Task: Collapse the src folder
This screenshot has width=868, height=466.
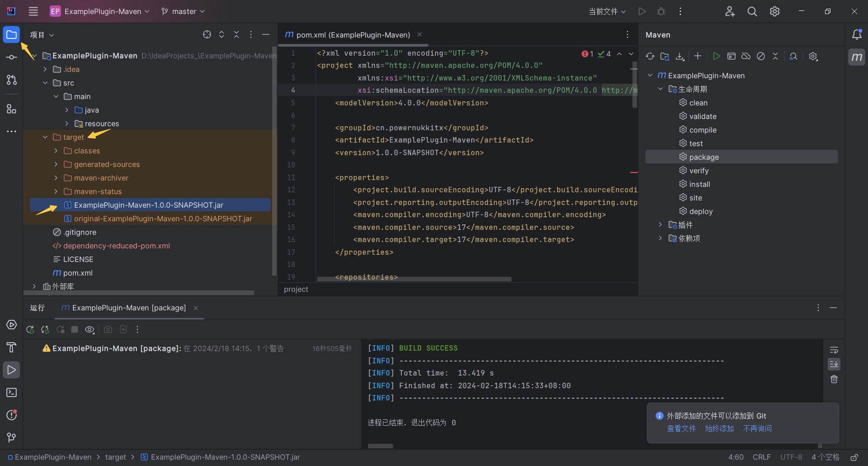Action: point(45,83)
